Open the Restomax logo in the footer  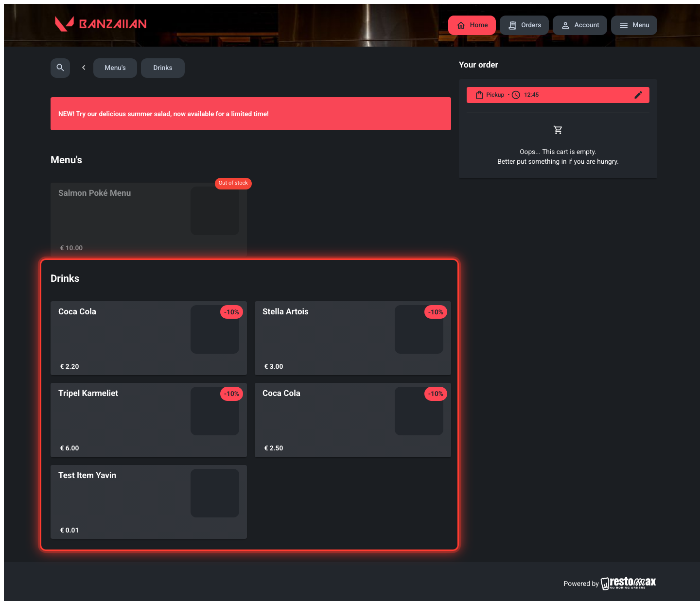pos(628,583)
